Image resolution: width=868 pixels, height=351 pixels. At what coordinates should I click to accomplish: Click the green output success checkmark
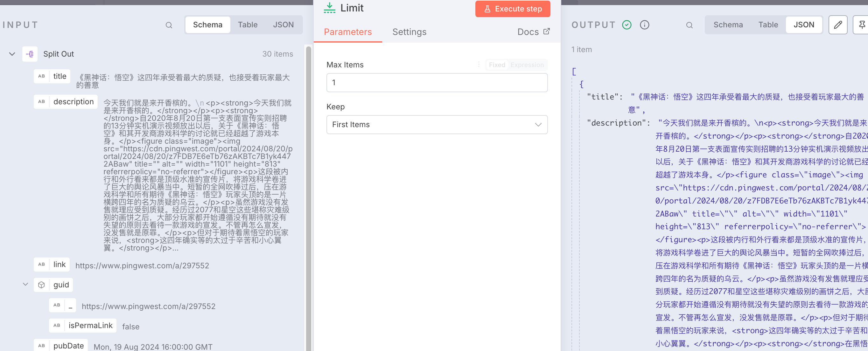pyautogui.click(x=626, y=25)
